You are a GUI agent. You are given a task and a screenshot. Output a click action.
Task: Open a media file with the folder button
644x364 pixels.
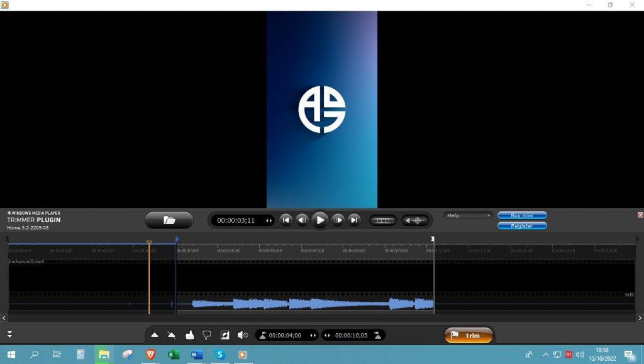tap(169, 220)
